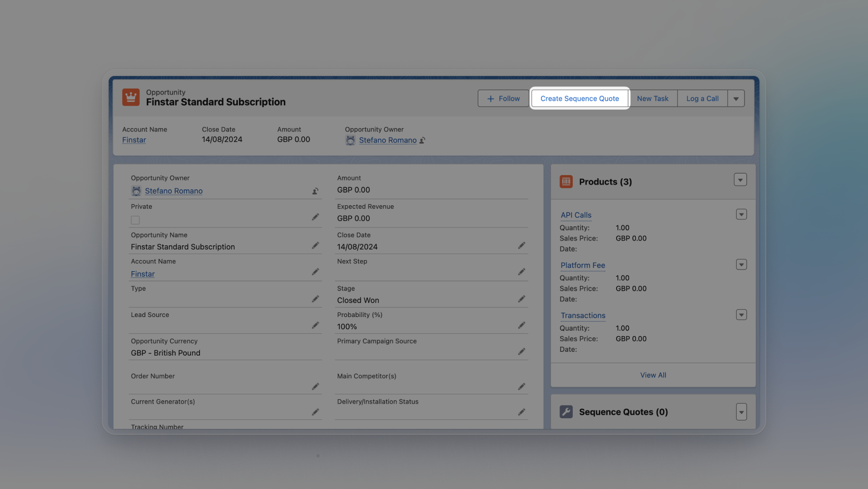
Task: Edit the Current Generator(s) pencil icon
Action: [315, 413]
